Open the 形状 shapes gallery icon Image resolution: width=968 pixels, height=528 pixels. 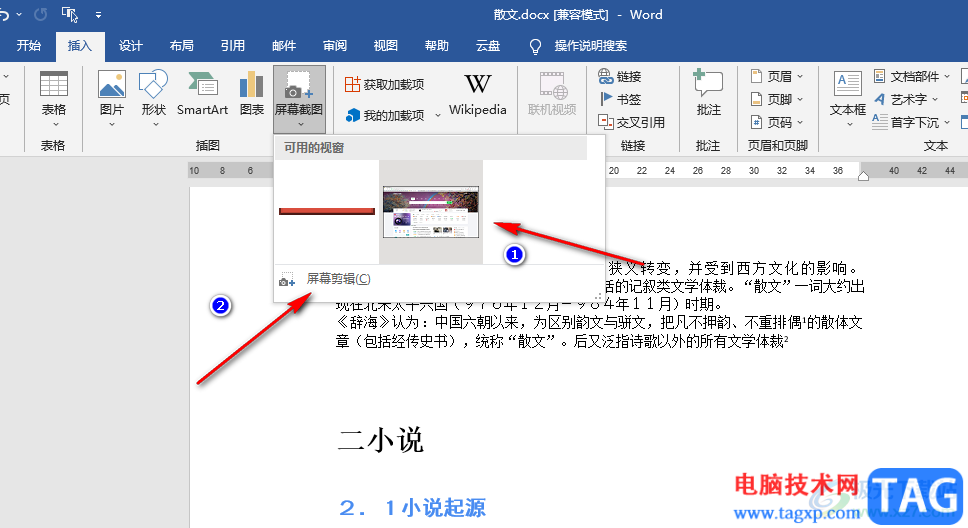tap(153, 85)
